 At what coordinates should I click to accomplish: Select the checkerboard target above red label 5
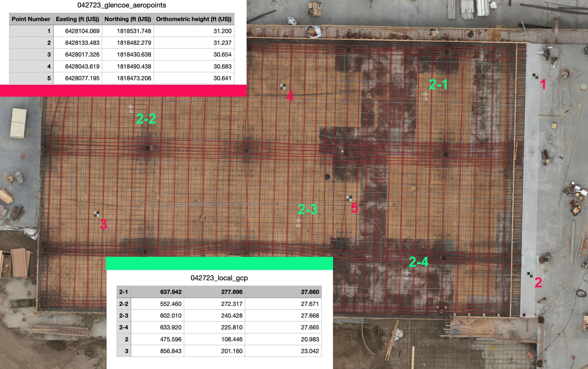[349, 198]
